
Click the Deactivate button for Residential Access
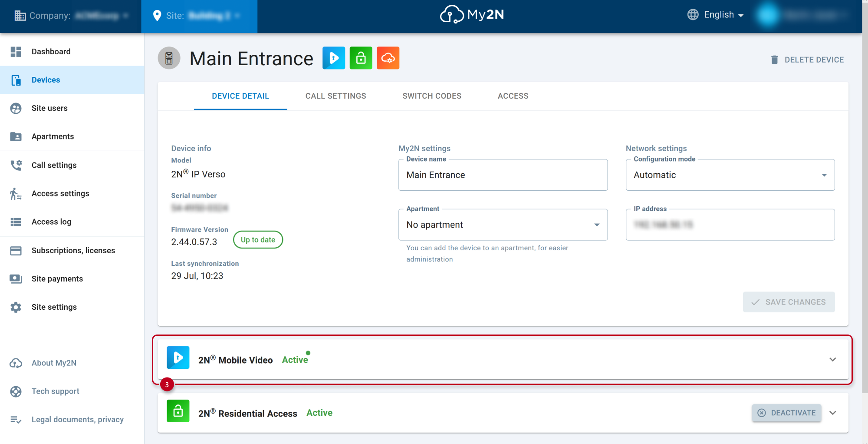click(786, 413)
